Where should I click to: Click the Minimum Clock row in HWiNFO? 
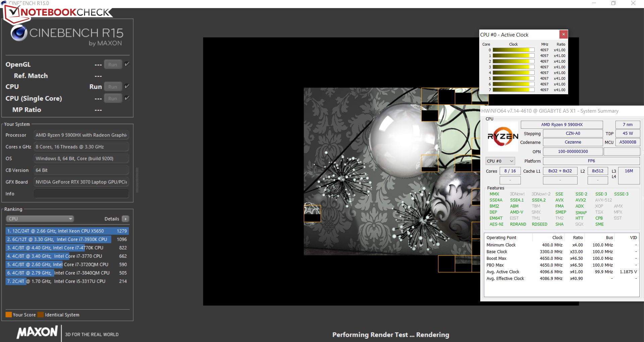point(561,245)
